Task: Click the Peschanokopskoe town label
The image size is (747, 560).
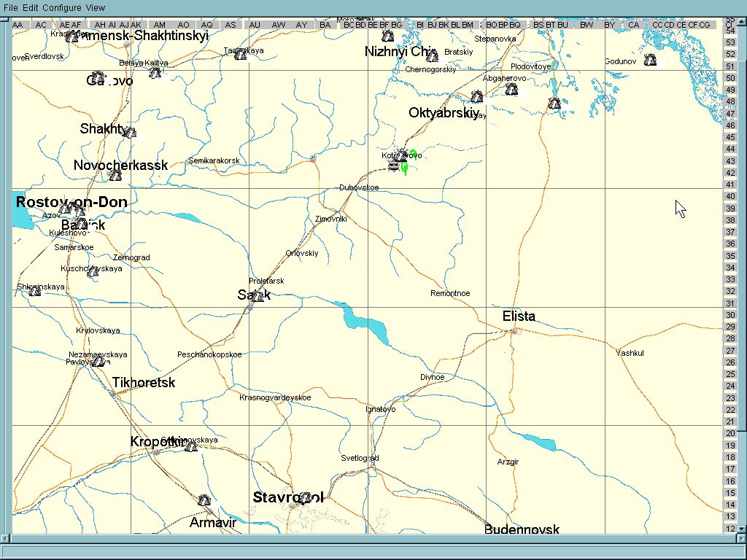Action: [x=209, y=355]
